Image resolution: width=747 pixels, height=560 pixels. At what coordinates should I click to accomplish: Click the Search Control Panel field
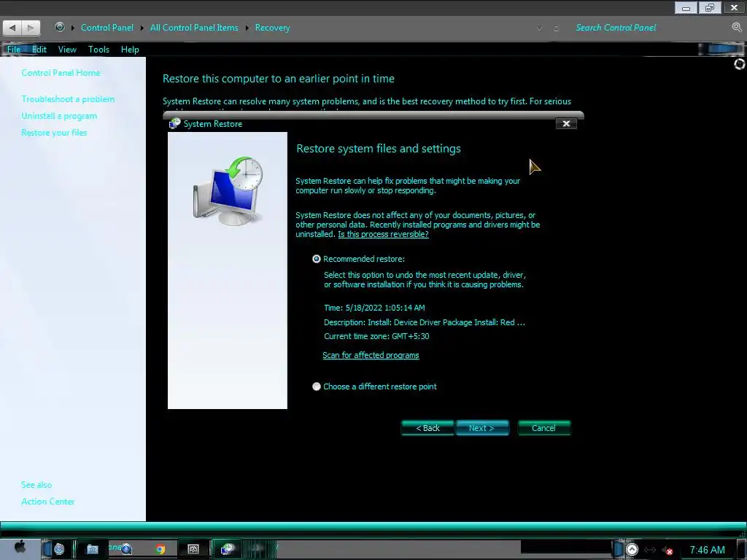coord(650,28)
